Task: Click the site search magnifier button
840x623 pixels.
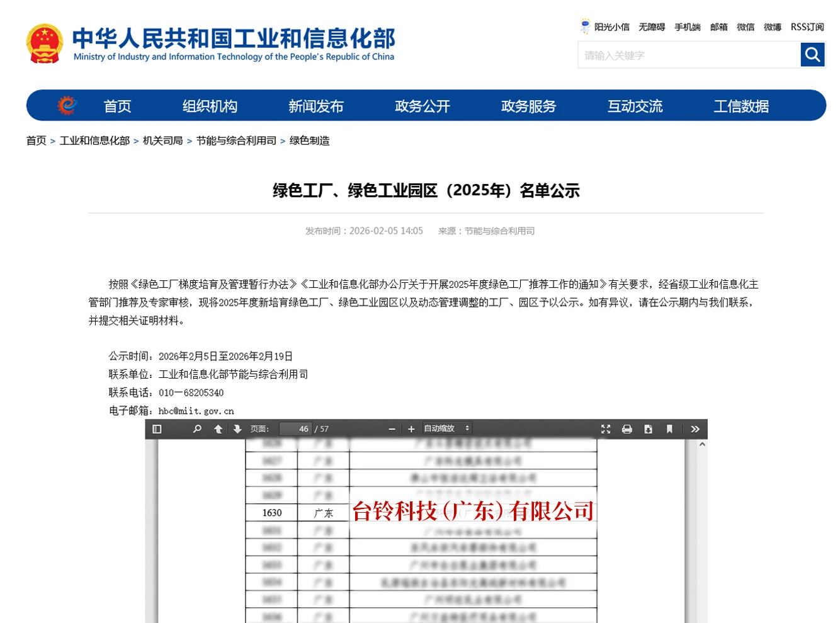Action: click(812, 55)
